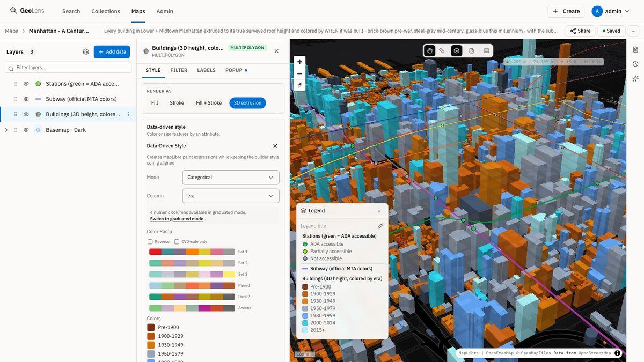Close the Legend panel
Viewport: 644px width, 362px height.
[x=379, y=211]
